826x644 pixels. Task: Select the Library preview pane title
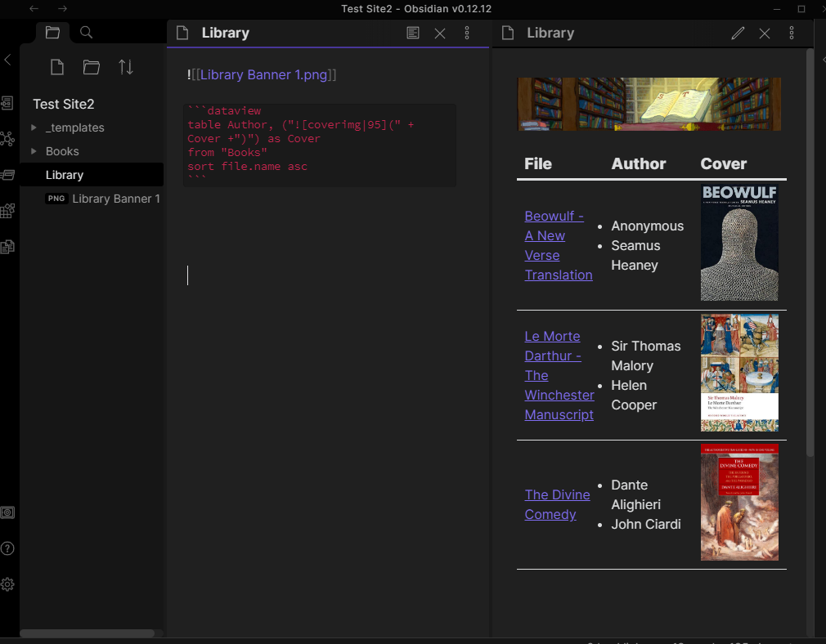pos(550,33)
